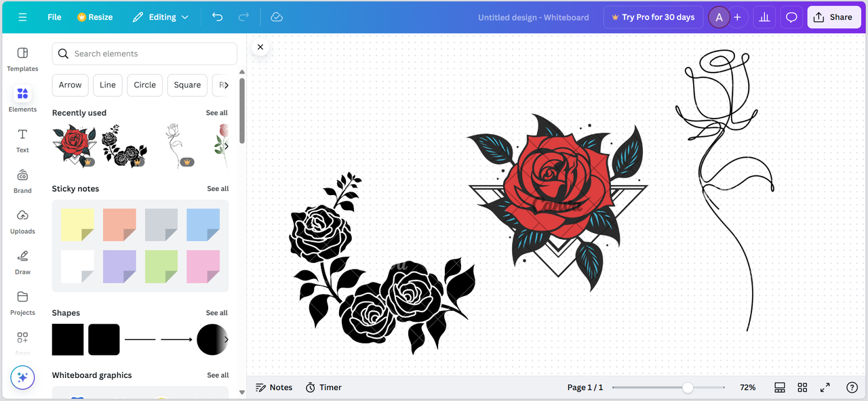Redo the last action

click(244, 17)
